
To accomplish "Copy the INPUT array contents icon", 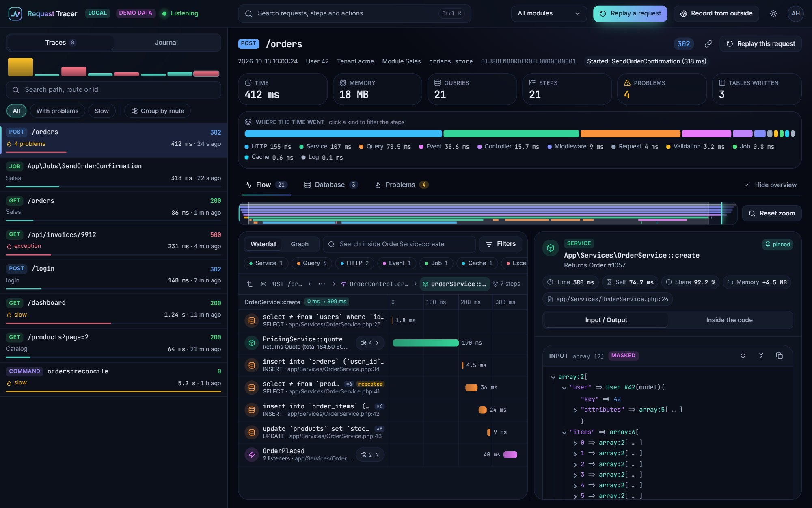I will 779,356.
